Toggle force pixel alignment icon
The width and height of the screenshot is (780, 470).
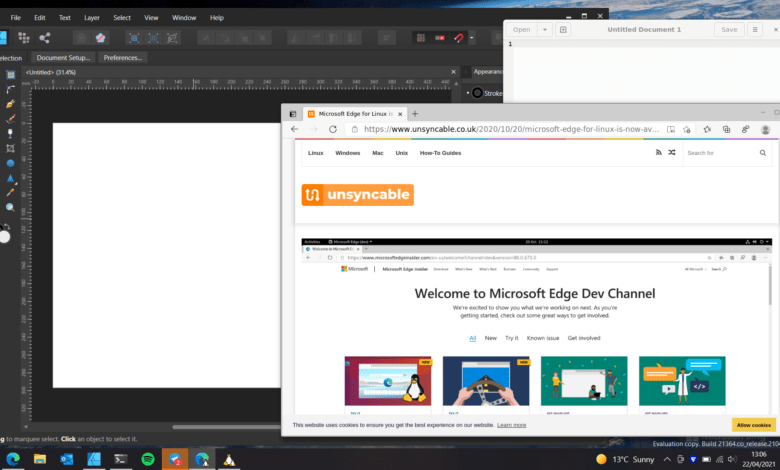tap(421, 38)
